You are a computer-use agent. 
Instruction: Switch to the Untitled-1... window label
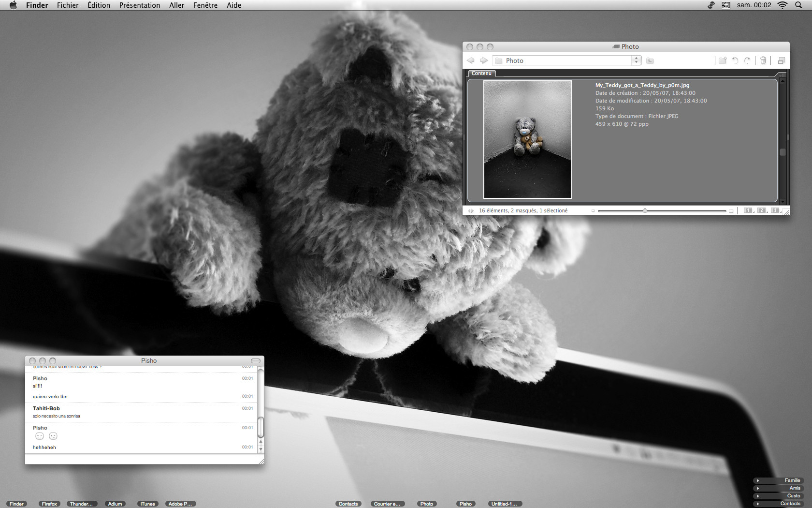coord(504,504)
